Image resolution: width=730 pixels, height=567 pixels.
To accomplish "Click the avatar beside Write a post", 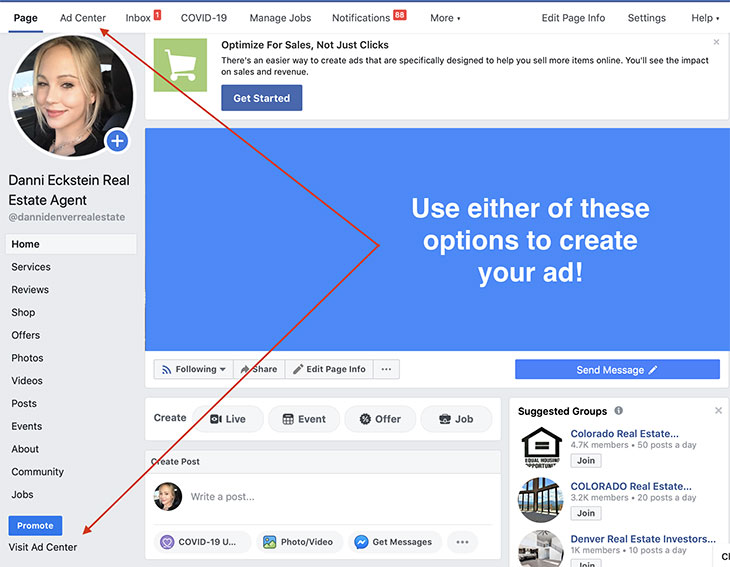I will (x=168, y=497).
